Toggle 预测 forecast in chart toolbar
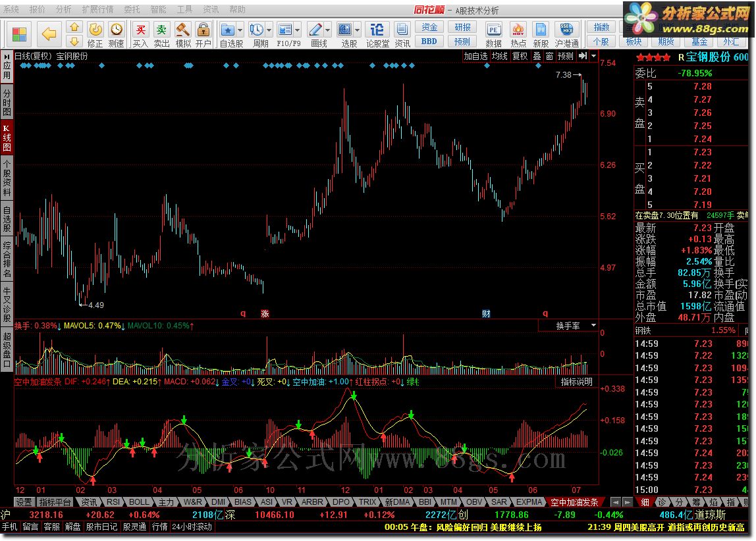The image size is (756, 541). (x=566, y=57)
